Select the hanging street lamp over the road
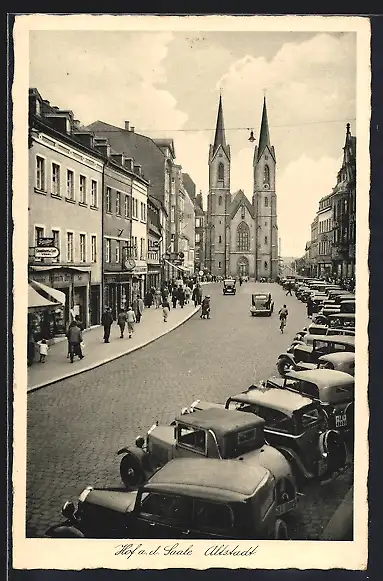 [x=252, y=136]
